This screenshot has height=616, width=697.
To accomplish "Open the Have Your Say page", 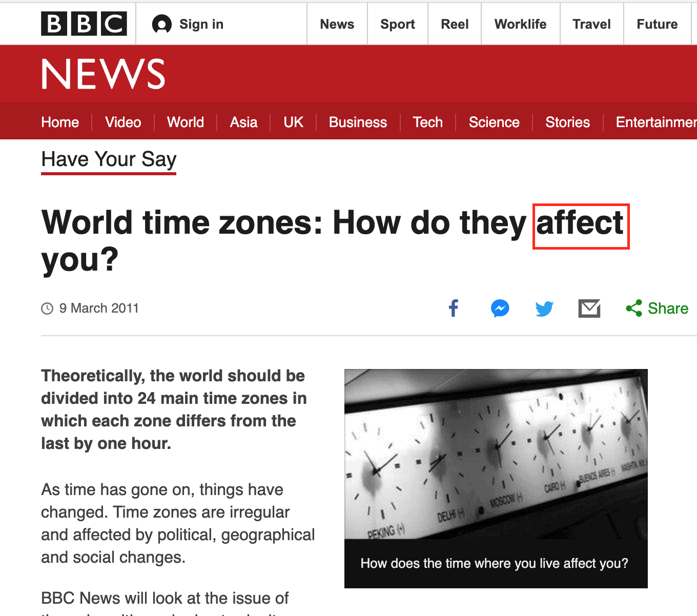I will (108, 159).
